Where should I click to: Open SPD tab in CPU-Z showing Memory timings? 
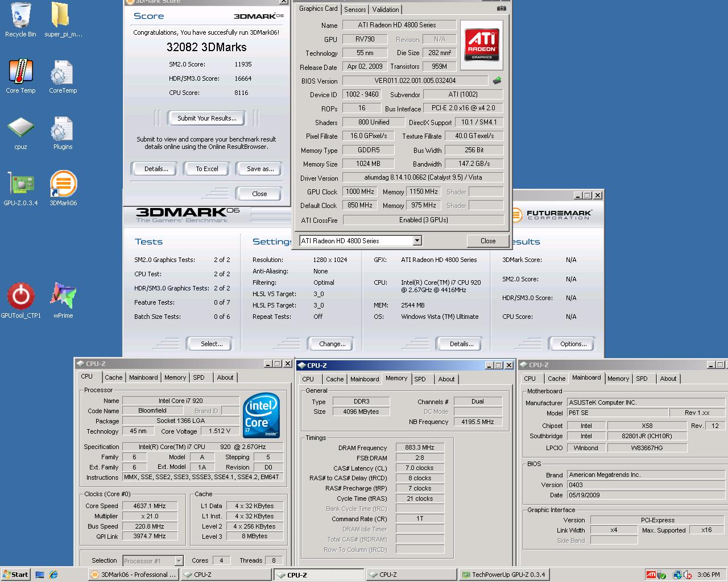(x=420, y=379)
